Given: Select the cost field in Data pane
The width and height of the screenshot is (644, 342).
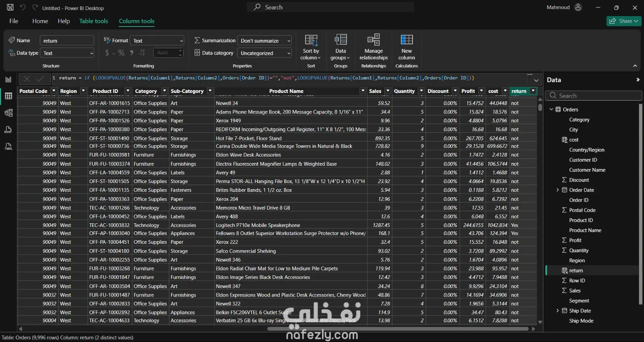Looking at the screenshot, I should click(x=574, y=140).
